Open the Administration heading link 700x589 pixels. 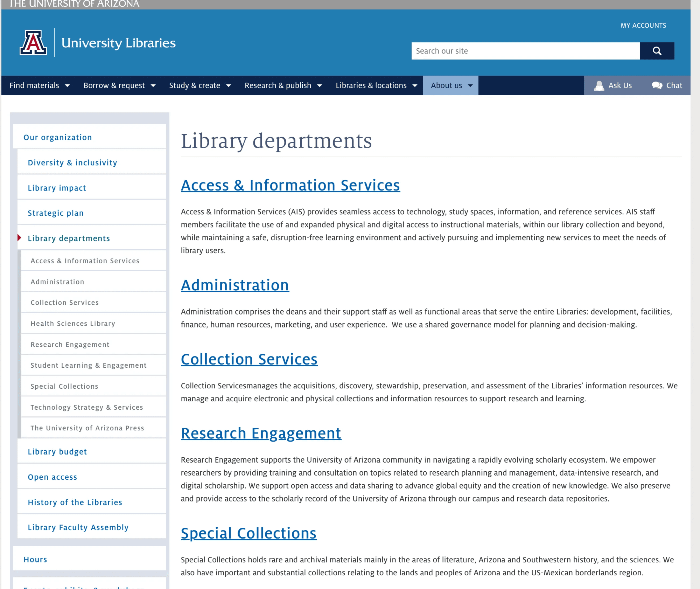235,285
